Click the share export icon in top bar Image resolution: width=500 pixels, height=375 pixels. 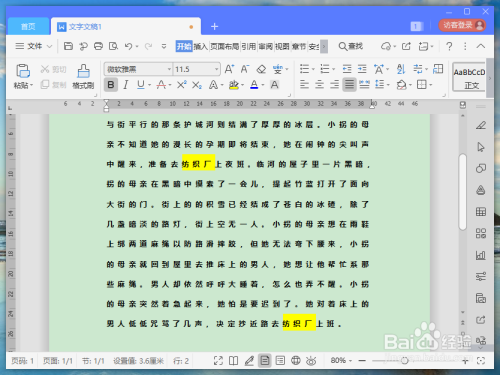(x=406, y=46)
